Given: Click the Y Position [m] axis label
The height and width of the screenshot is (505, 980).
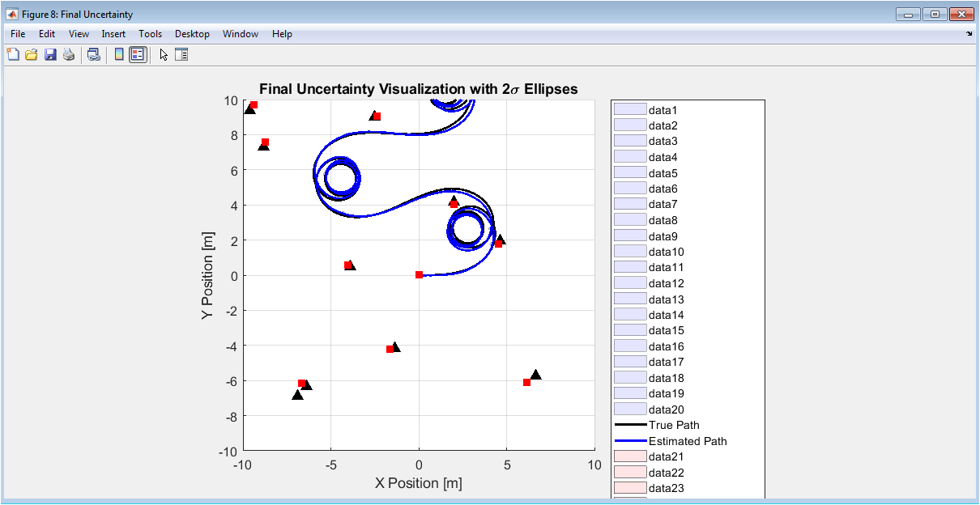Looking at the screenshot, I should tap(208, 275).
